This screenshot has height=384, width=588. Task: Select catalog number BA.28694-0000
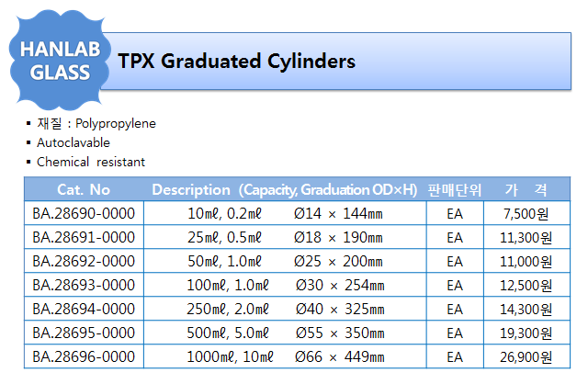click(x=84, y=310)
